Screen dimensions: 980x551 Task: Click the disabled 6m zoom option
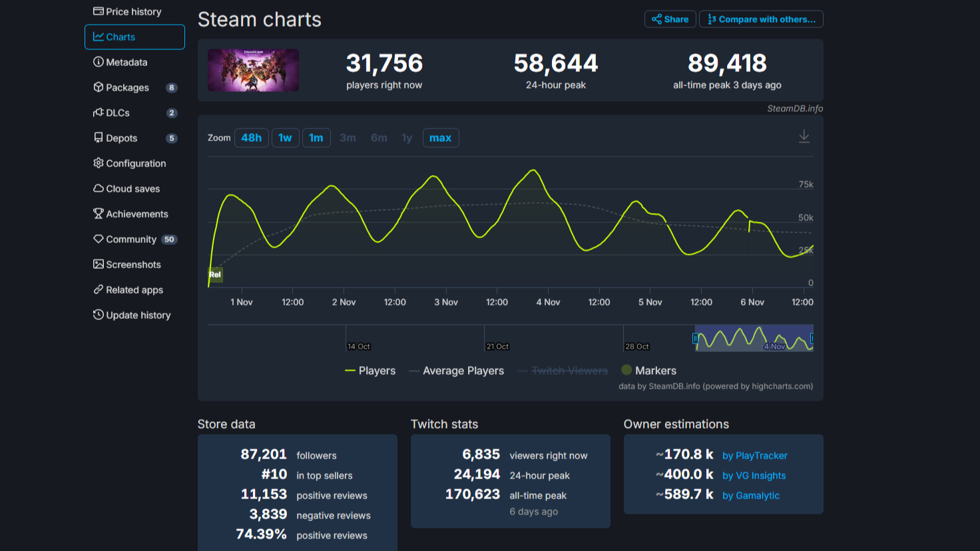(x=379, y=138)
